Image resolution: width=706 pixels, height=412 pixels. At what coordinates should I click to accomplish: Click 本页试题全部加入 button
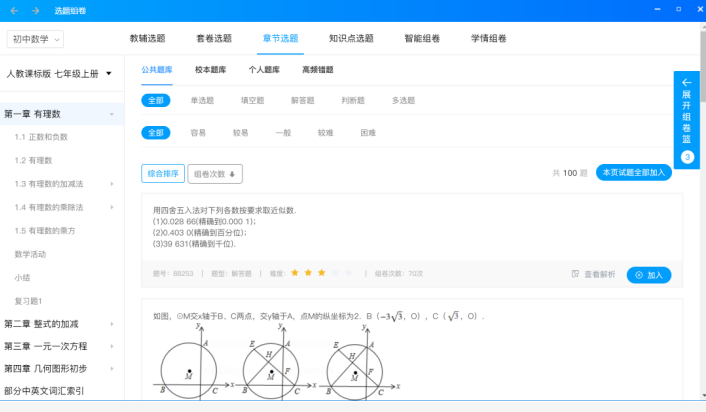coord(634,172)
